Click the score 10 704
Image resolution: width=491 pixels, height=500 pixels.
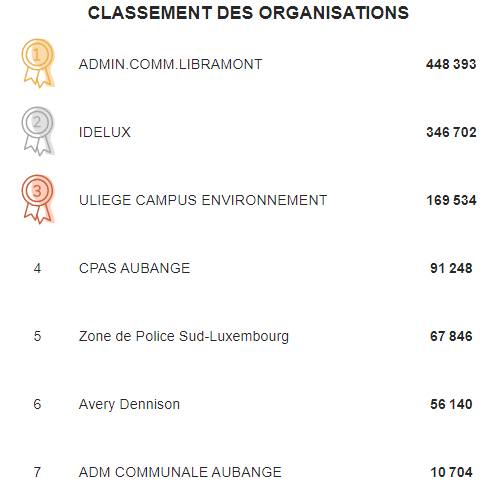(451, 472)
